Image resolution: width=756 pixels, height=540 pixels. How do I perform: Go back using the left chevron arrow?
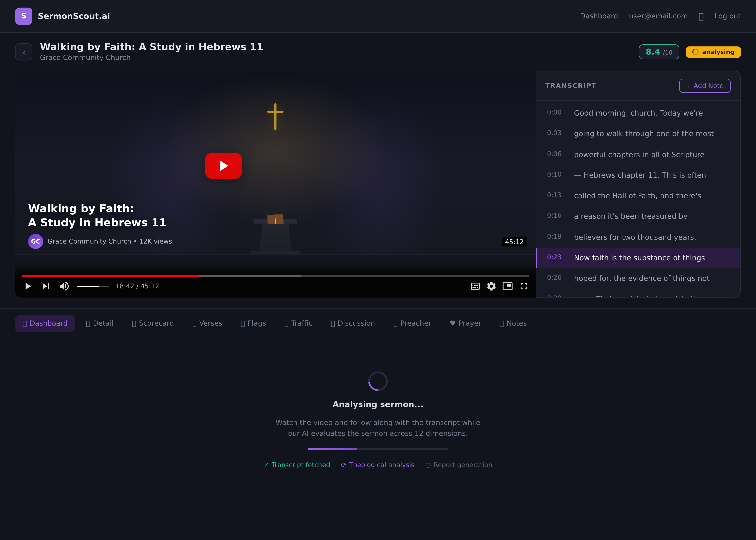[x=24, y=52]
